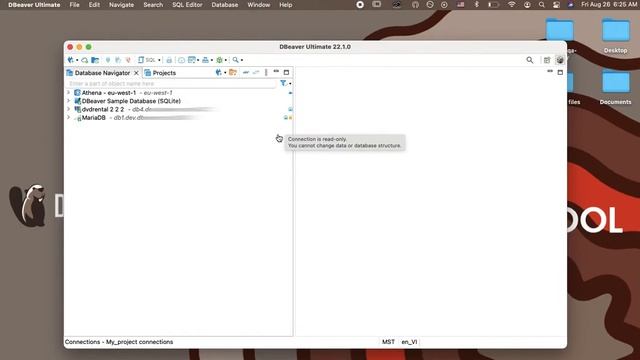Viewport: 640px width, 360px height.
Task: Expand the MariaDB connection node
Action: click(69, 118)
